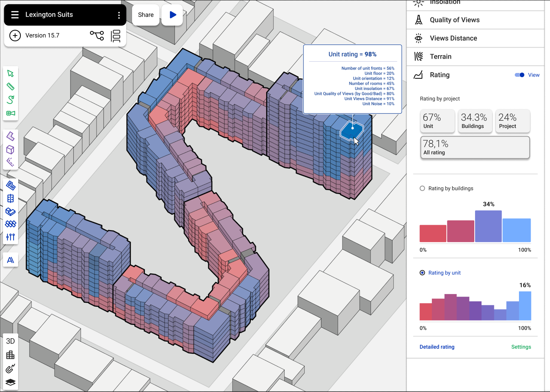This screenshot has height=392, width=550.
Task: Open the layers stack icon
Action: (10, 382)
